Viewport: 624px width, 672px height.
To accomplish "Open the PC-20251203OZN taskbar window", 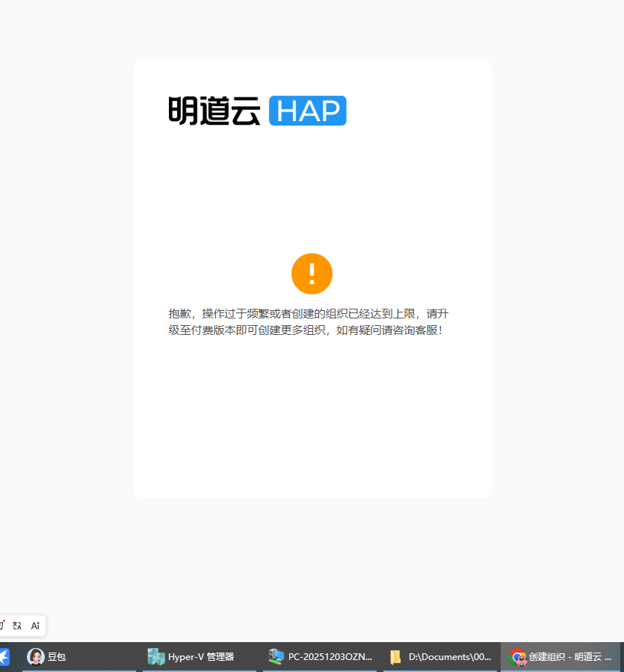I will pos(320,656).
